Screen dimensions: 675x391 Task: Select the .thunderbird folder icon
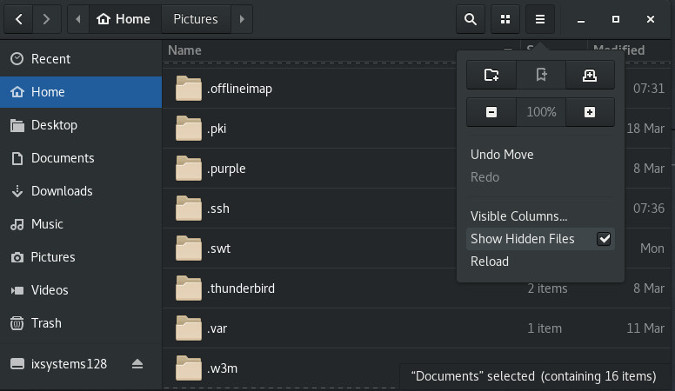(189, 288)
